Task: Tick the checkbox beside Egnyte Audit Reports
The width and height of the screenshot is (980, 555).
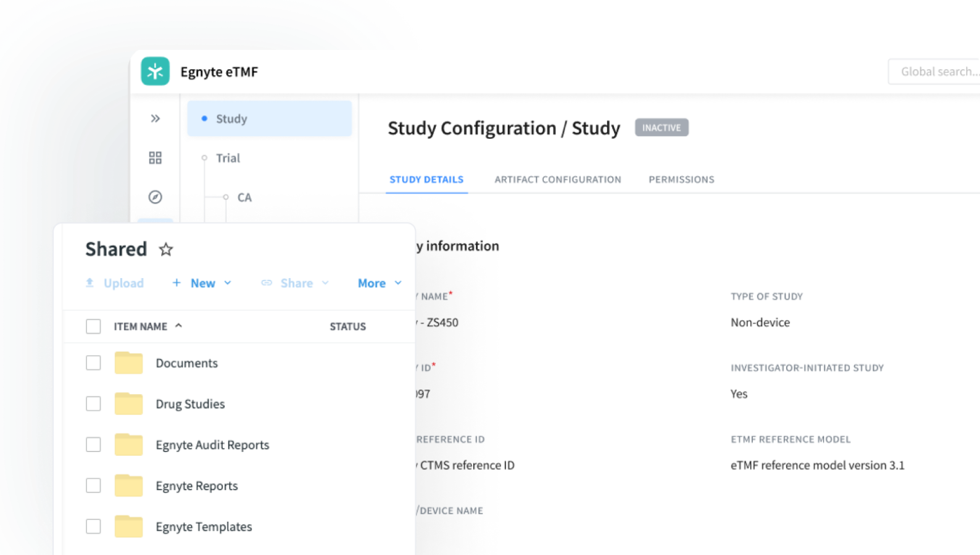Action: pos(93,445)
